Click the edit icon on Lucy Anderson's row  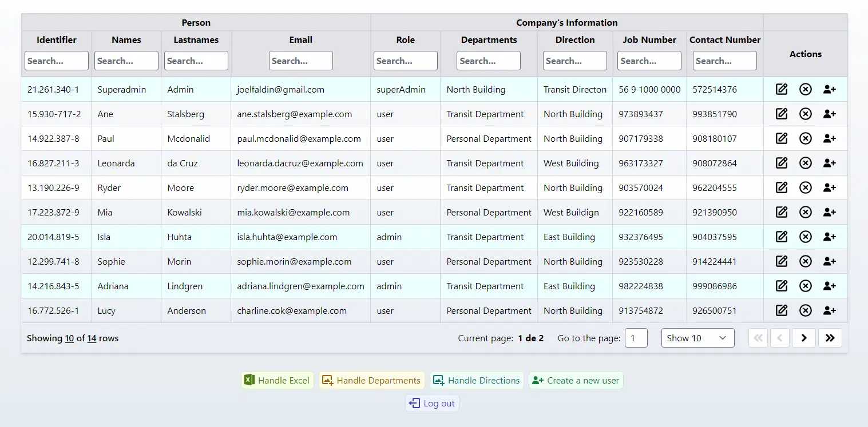pos(781,310)
